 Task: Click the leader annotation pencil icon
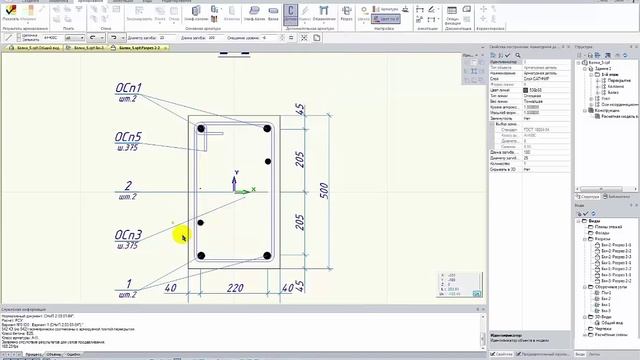432,9
